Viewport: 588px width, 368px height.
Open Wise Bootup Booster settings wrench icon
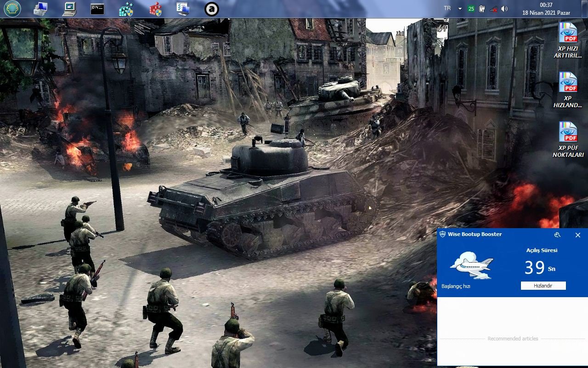pyautogui.click(x=557, y=235)
